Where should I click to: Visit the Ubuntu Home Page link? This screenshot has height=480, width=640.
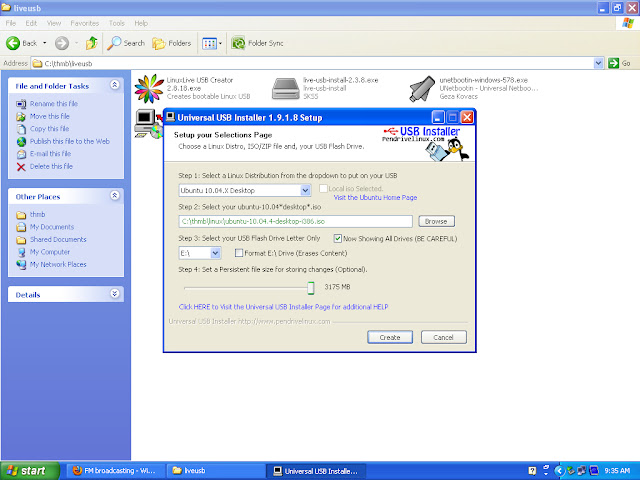click(375, 198)
